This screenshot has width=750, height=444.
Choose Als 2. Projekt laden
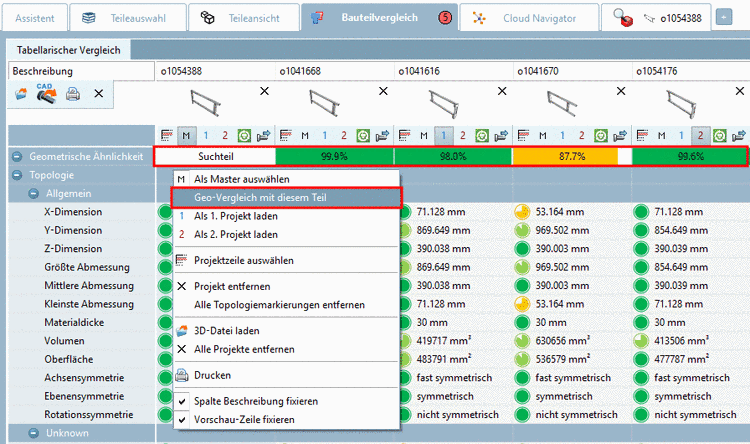(286, 234)
